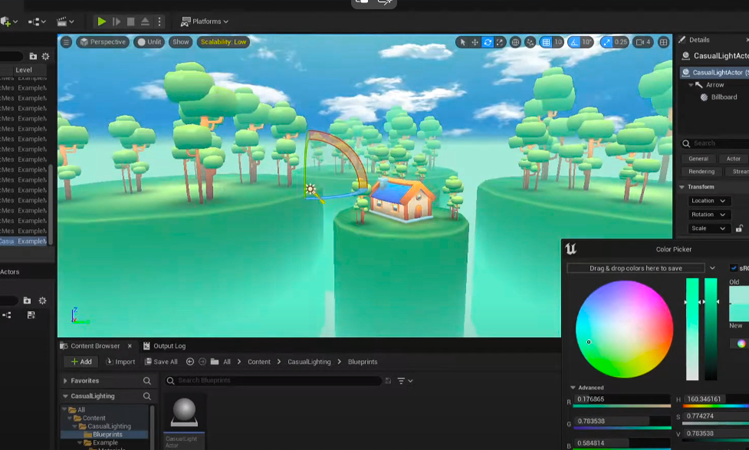Open the Perspective view mode dropdown
The width and height of the screenshot is (749, 450).
coord(103,42)
